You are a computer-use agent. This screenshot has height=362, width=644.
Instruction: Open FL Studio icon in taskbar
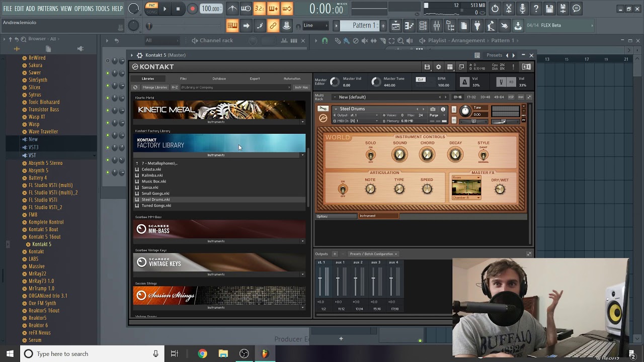(265, 354)
